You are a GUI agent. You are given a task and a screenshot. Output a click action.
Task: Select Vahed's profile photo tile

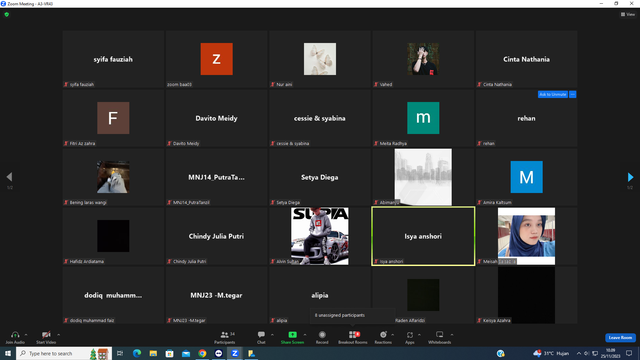423,59
